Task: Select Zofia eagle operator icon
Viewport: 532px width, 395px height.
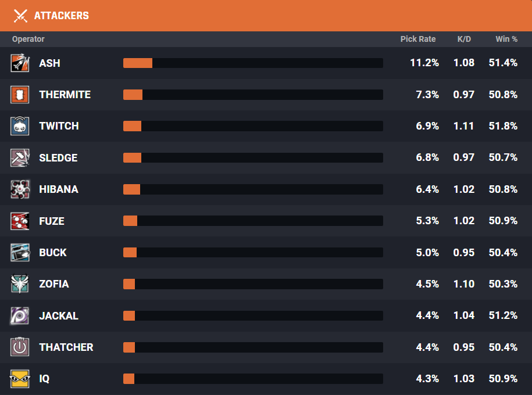Action: tap(20, 284)
